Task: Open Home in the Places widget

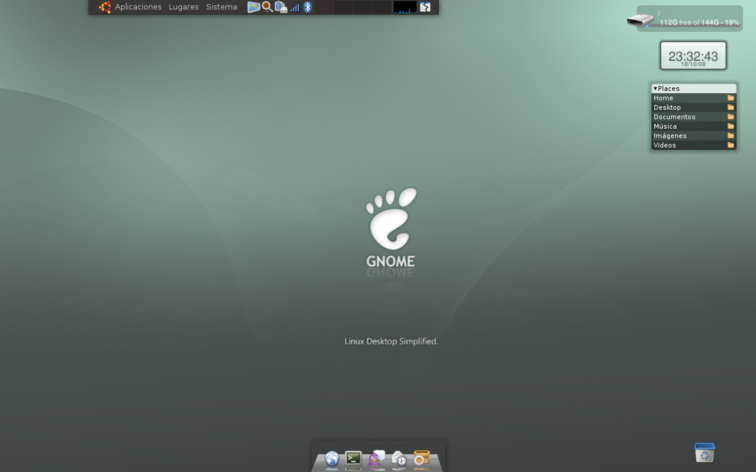Action: [694, 98]
